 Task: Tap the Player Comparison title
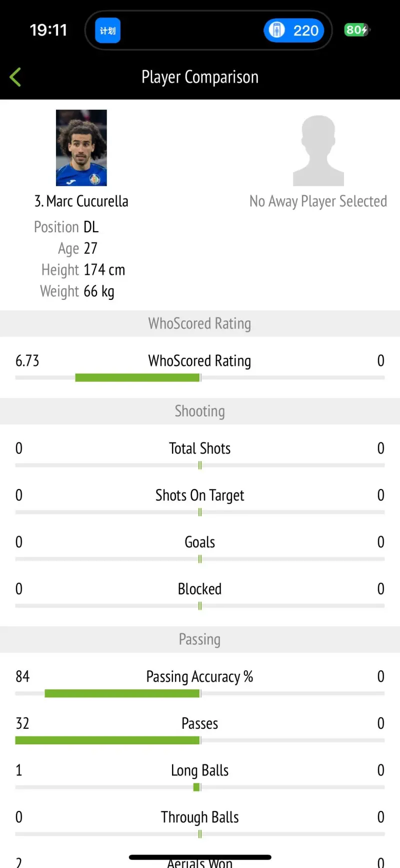coord(200,77)
